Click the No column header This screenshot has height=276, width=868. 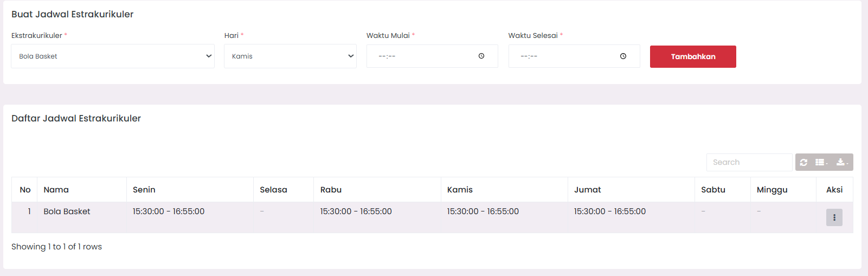tap(25, 190)
